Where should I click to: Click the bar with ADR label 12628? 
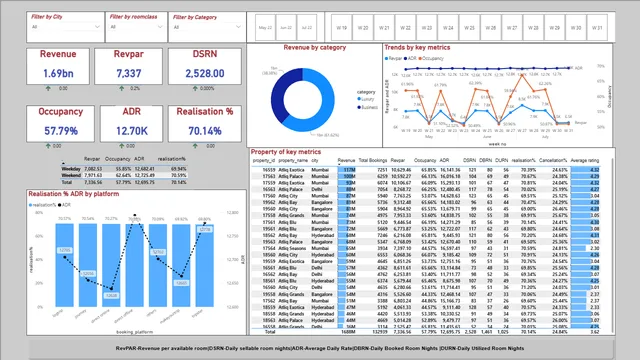pos(111,265)
